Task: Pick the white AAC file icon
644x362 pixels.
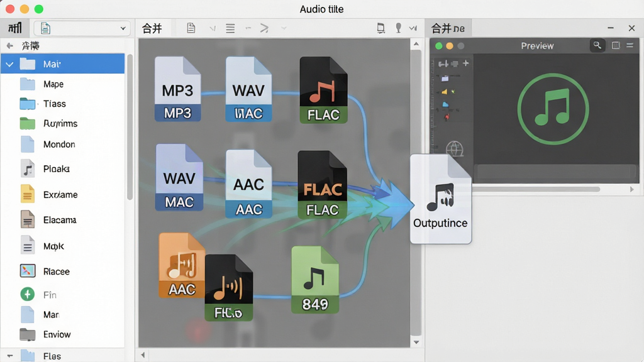Action: (248, 184)
